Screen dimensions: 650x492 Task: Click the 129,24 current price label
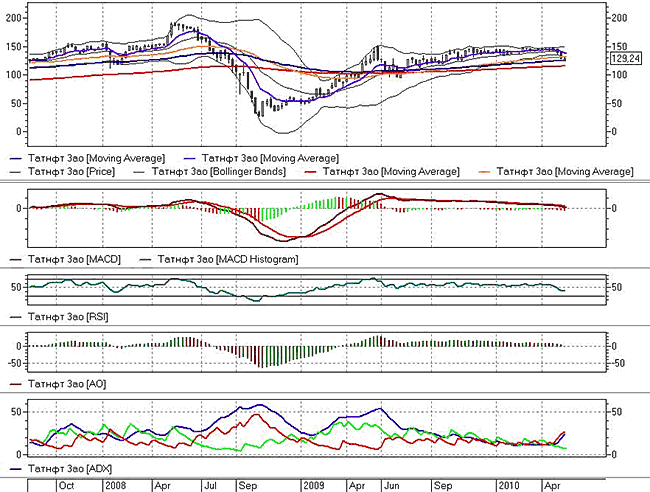tap(626, 58)
